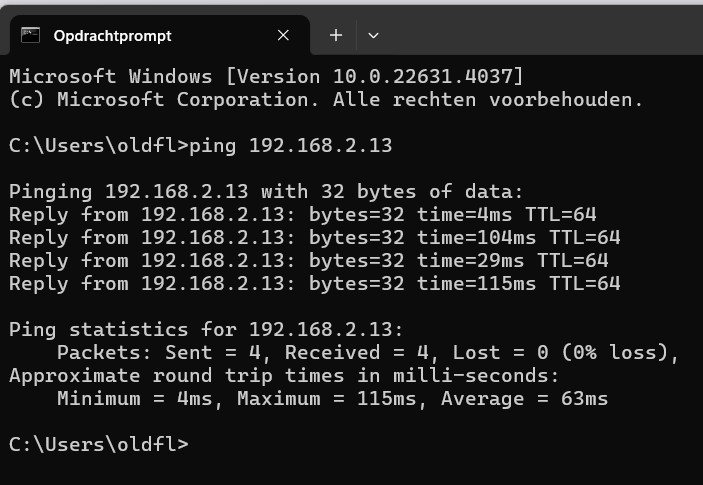This screenshot has width=703, height=485.
Task: Expand the new tab profile dropdown chevron
Action: click(x=373, y=35)
